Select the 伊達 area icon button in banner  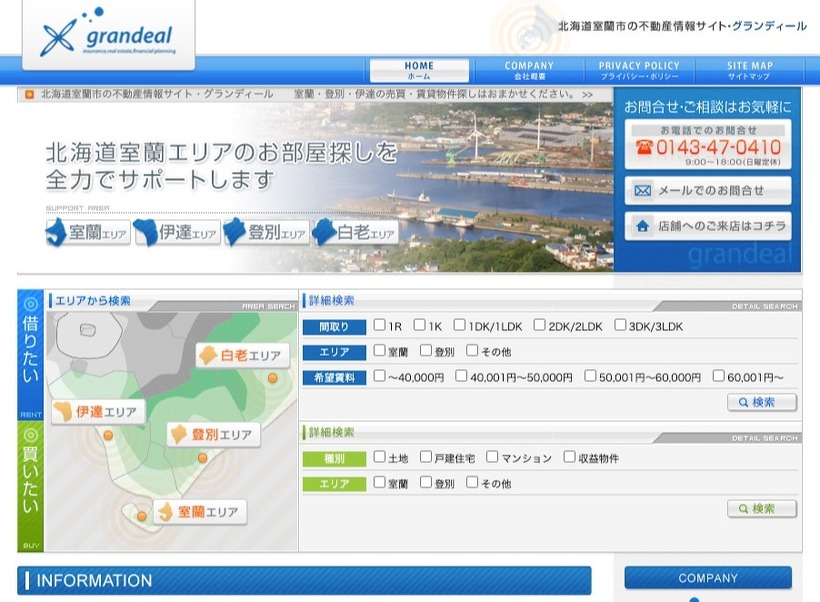point(177,233)
